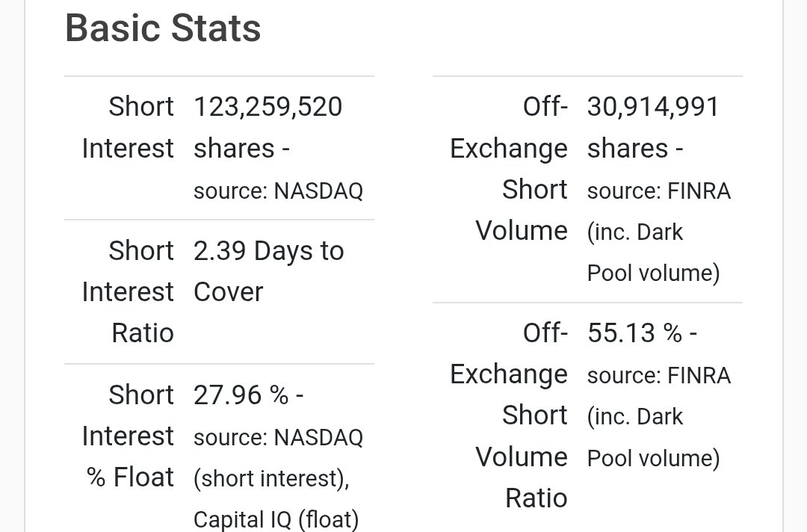807x532 pixels.
Task: Click the source: NASDAQ text under Short Interest
Action: click(x=279, y=191)
